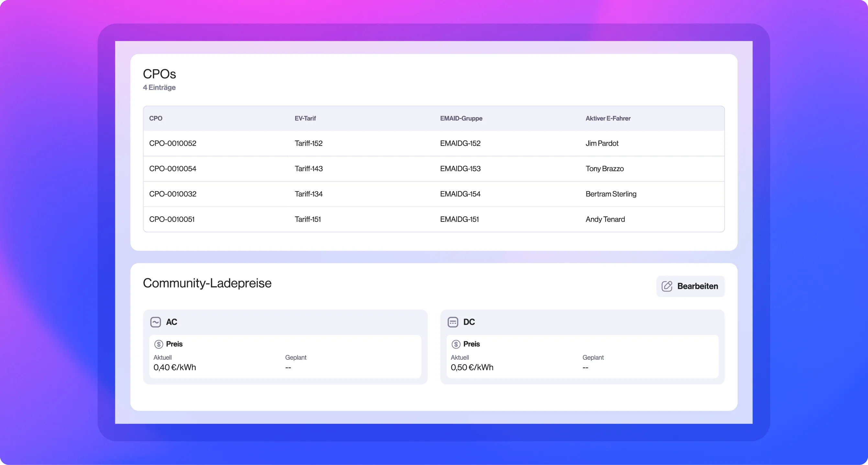Click the AC Preis currency icon
This screenshot has width=868, height=465.
click(x=158, y=344)
